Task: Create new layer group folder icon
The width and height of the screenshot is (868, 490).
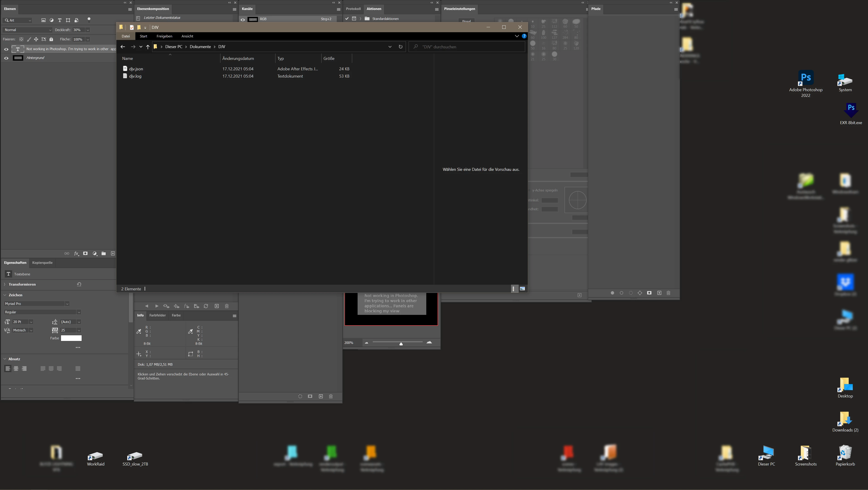Action: [104, 253]
